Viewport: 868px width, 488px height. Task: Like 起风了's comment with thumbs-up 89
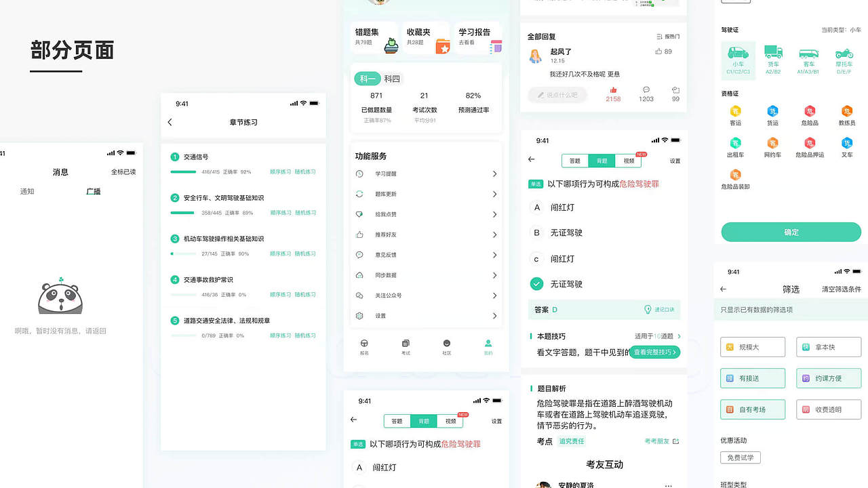(658, 52)
